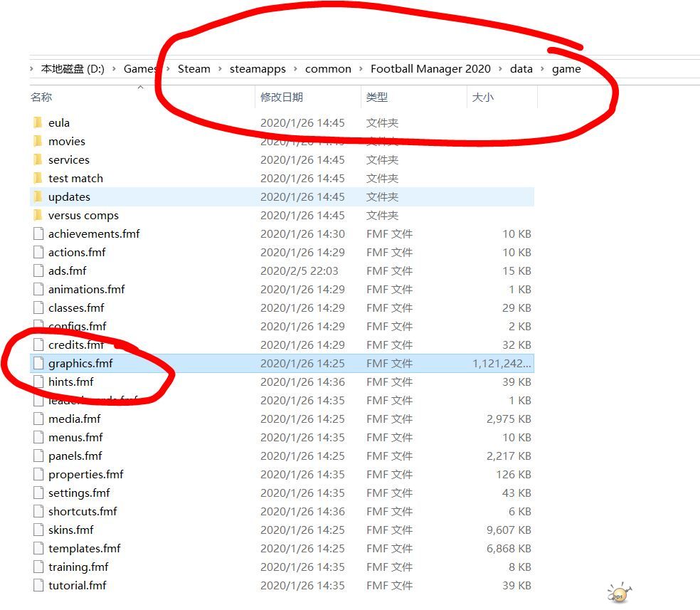
Task: Click the graphics.fmf file icon
Action: (x=38, y=364)
